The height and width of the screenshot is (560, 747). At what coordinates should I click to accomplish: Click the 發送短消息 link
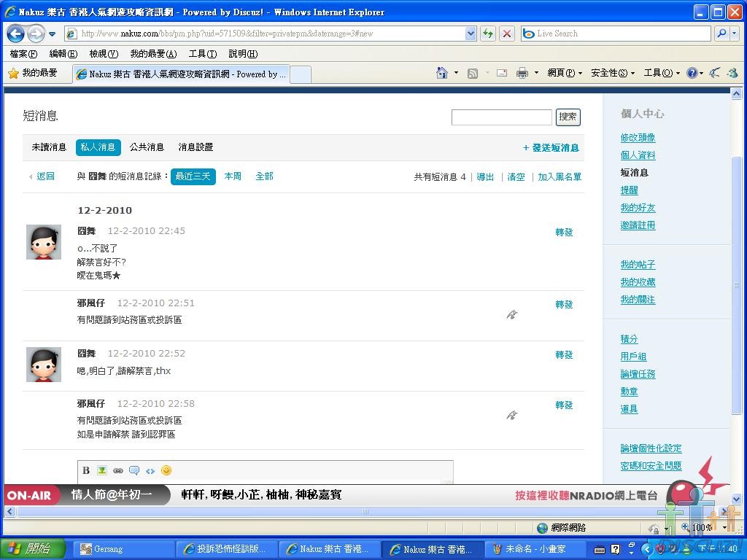tap(551, 148)
